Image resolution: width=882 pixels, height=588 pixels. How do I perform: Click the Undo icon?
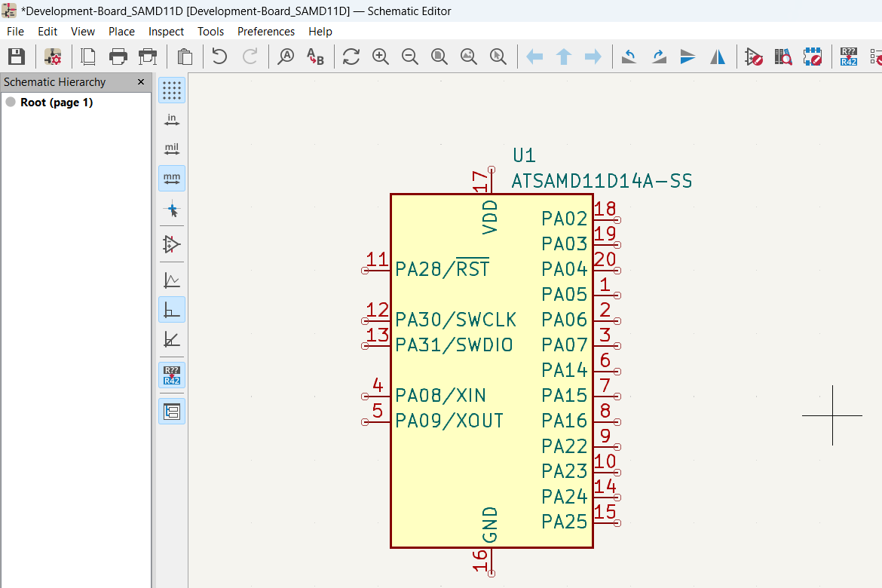[x=219, y=57]
